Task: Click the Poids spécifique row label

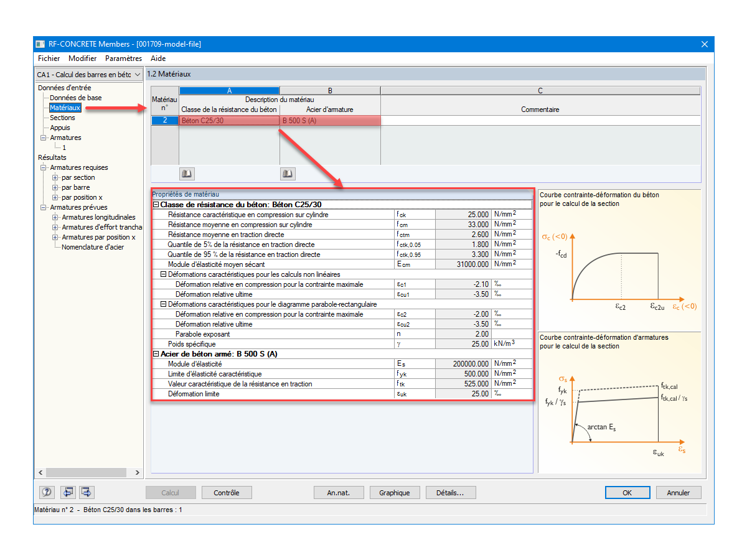Action: 192,343
